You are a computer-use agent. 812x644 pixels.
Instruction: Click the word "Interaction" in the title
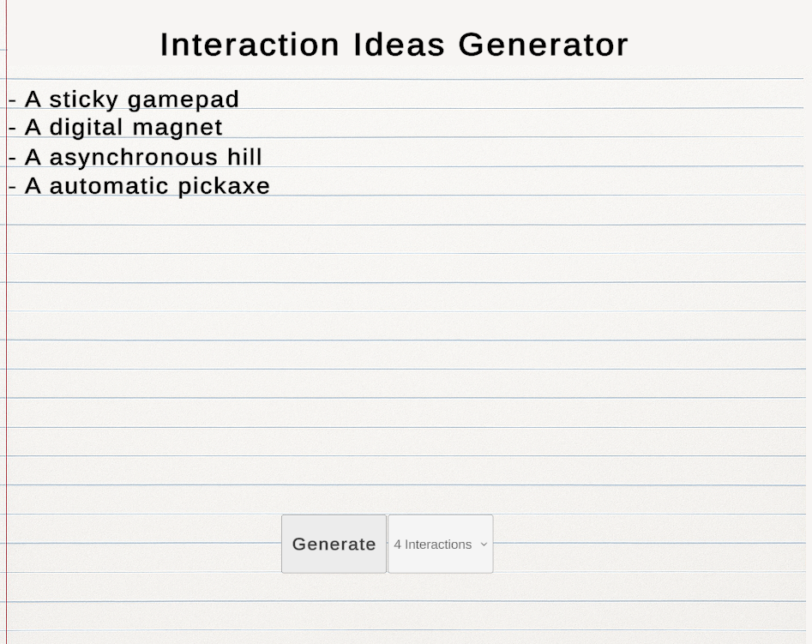click(250, 45)
